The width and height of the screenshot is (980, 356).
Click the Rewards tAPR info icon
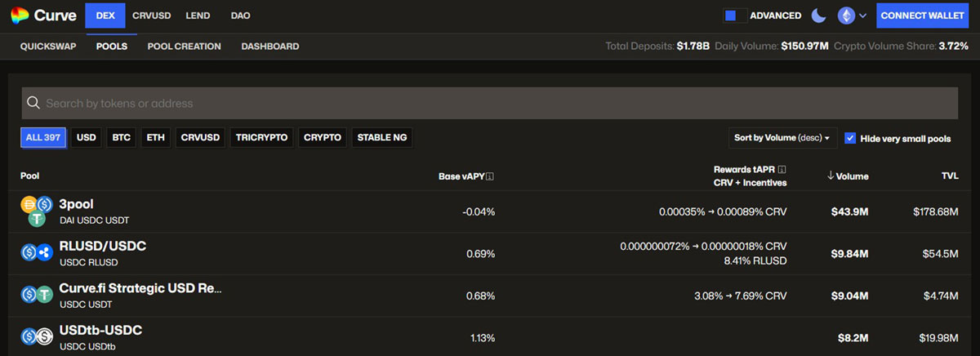(x=782, y=169)
